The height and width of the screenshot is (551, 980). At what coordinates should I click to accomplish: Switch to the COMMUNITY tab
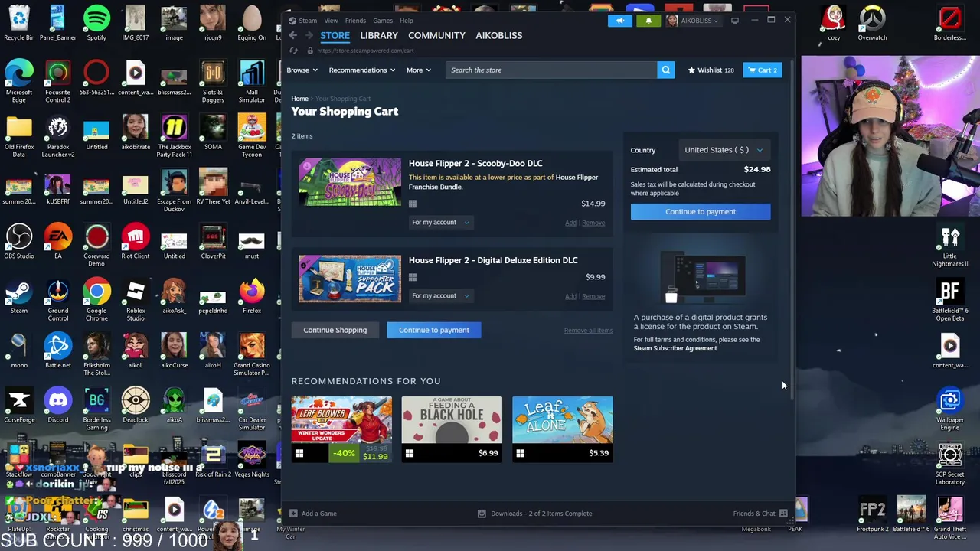pos(436,35)
